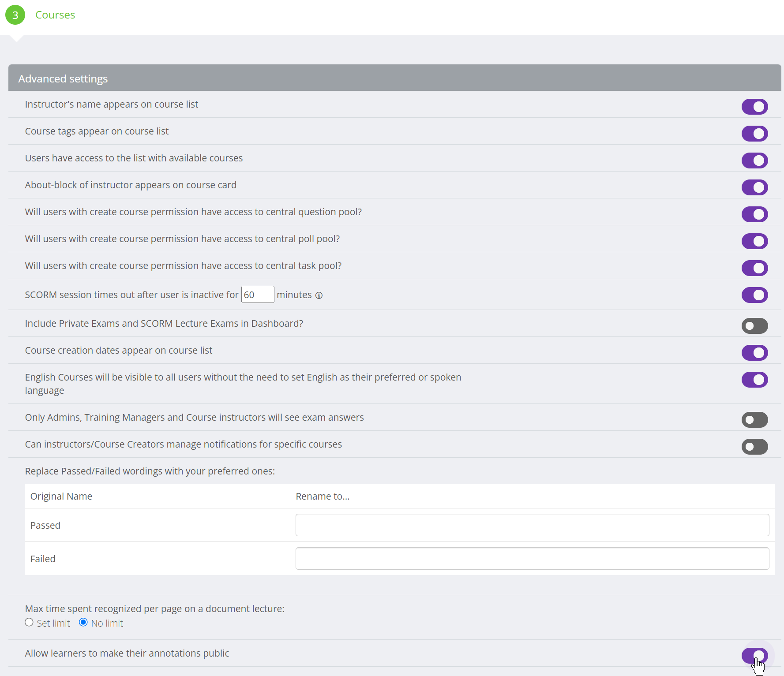The height and width of the screenshot is (676, 784).
Task: Disable access to central question pool
Action: [x=755, y=214]
